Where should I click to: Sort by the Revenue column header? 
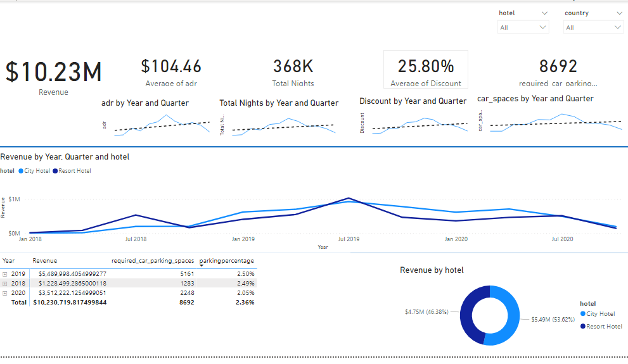(45, 261)
